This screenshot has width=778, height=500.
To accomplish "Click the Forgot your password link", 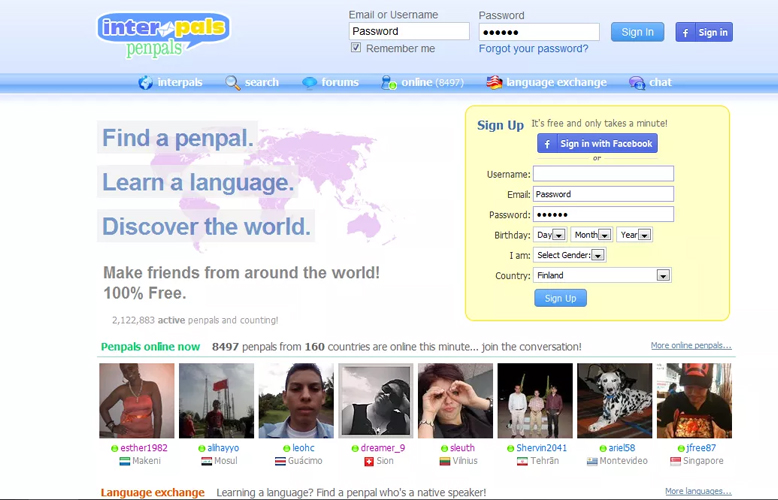I will [533, 49].
